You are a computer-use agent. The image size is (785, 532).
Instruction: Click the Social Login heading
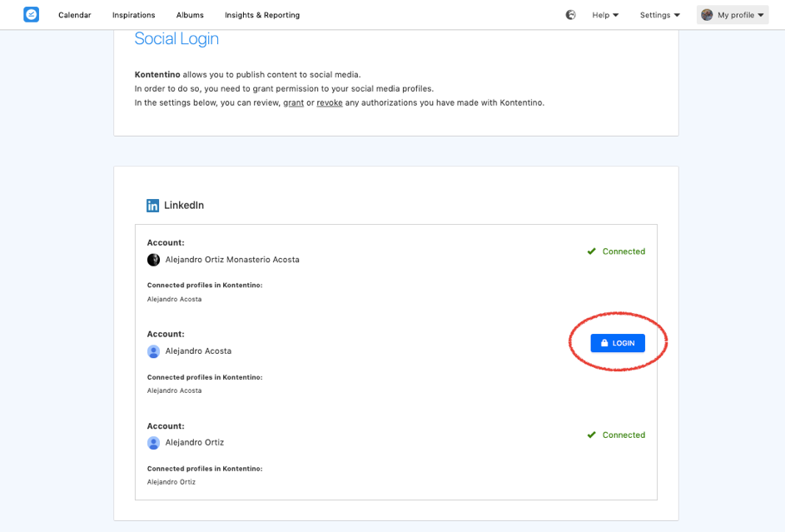pos(176,38)
